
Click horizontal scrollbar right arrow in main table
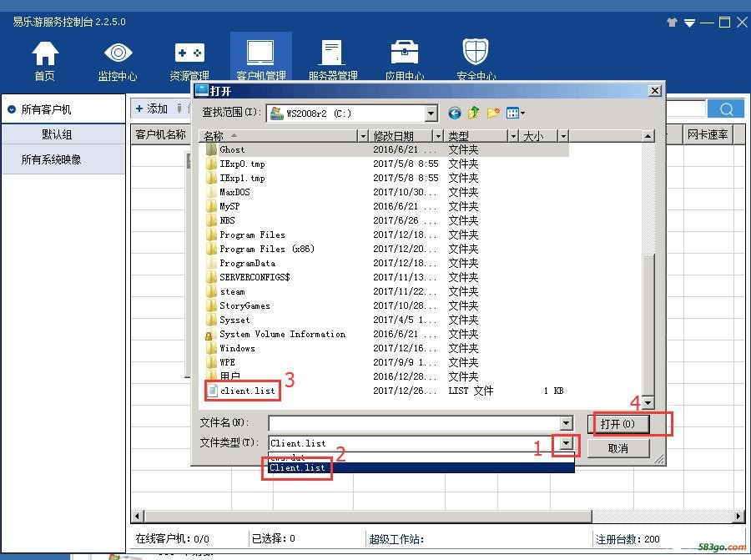738,516
